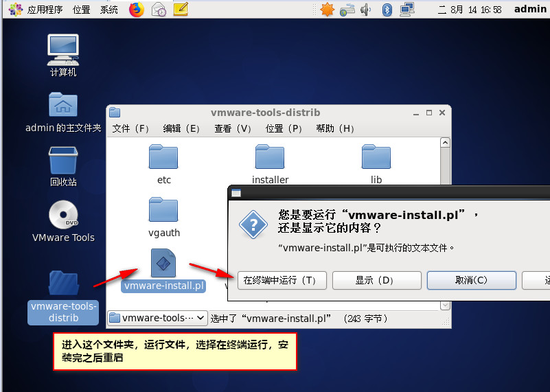Click the folder icon in file manager title bar
This screenshot has width=550, height=392.
click(x=115, y=113)
